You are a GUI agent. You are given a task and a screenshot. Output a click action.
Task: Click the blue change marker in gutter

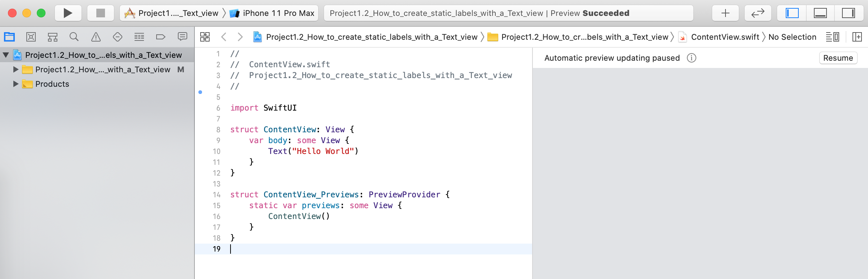pyautogui.click(x=200, y=92)
